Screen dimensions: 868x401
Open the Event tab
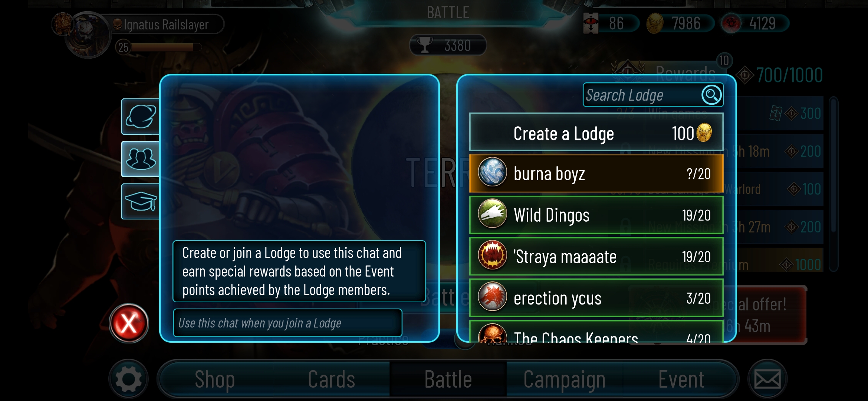681,379
